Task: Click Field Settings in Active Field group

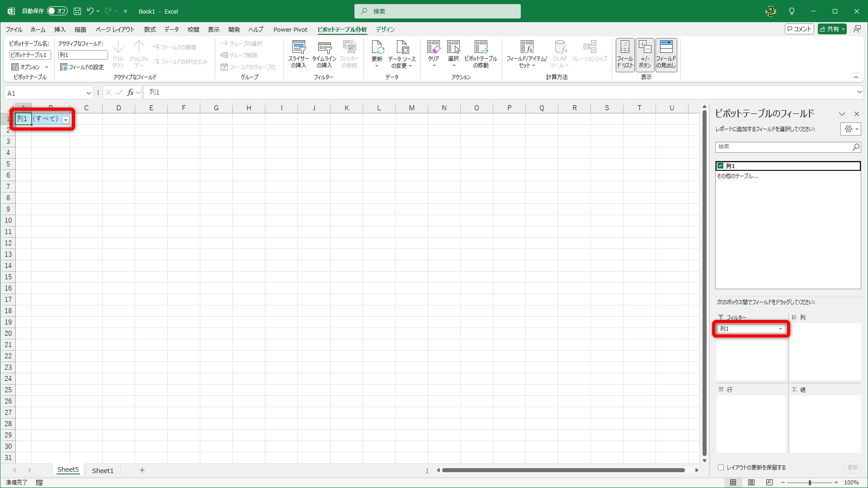Action: pos(82,67)
